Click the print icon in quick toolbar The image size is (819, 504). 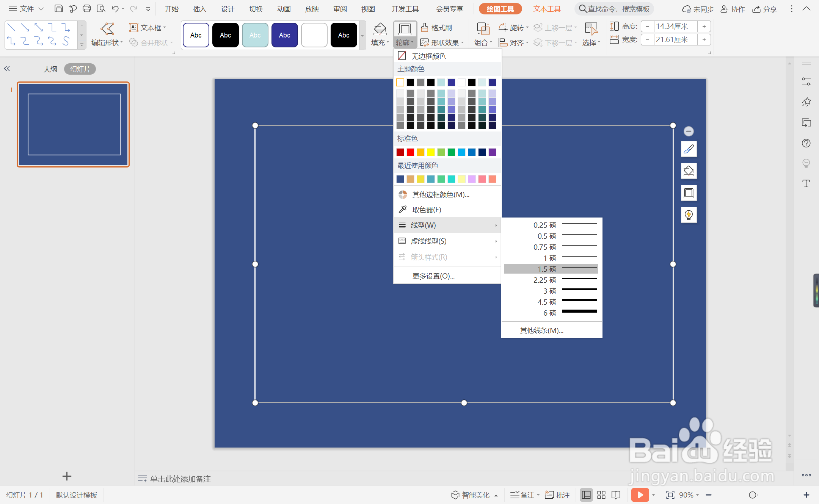pos(87,9)
